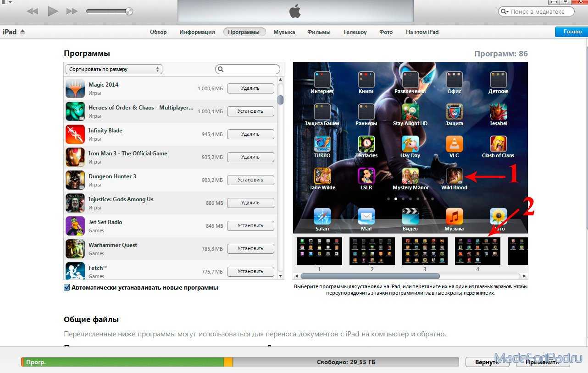Select home screen thumbnail 4
Viewport: 588px width, 373px height.
[x=477, y=251]
